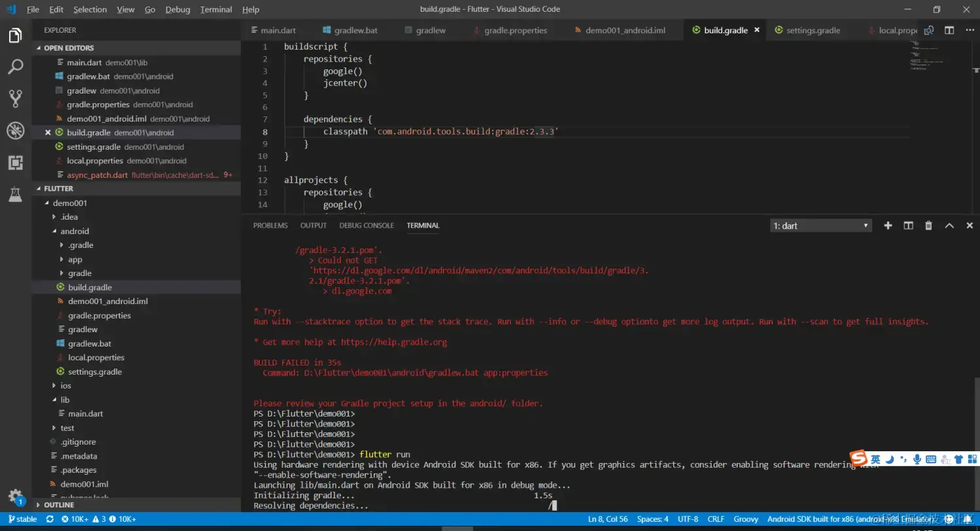Image resolution: width=980 pixels, height=531 pixels.
Task: Change indentation via Spaces: 4
Action: (653, 519)
